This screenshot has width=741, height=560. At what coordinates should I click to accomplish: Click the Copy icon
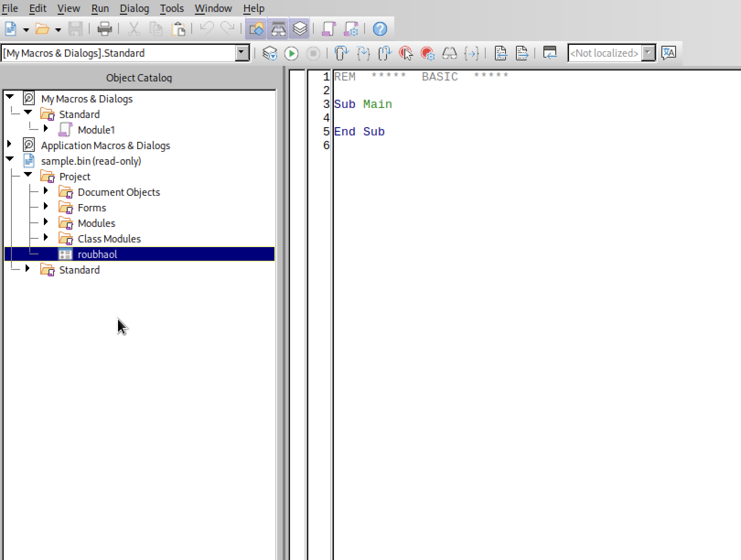[x=156, y=29]
